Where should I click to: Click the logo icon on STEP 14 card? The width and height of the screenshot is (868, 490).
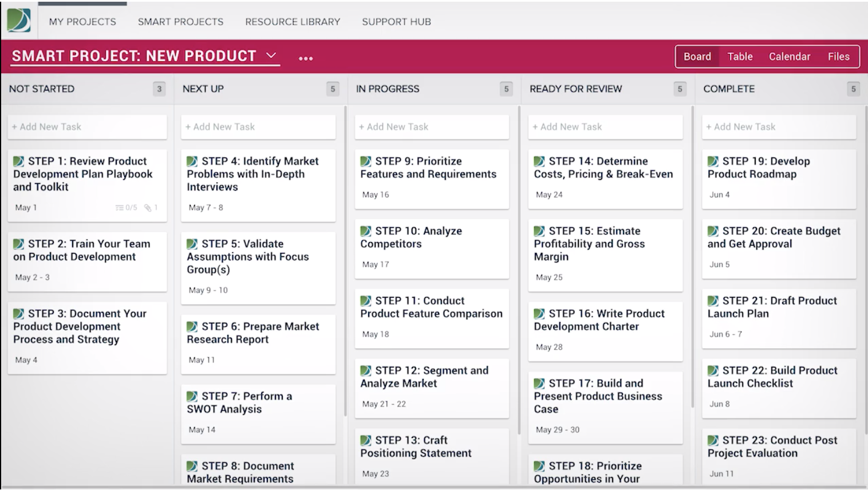[539, 161]
